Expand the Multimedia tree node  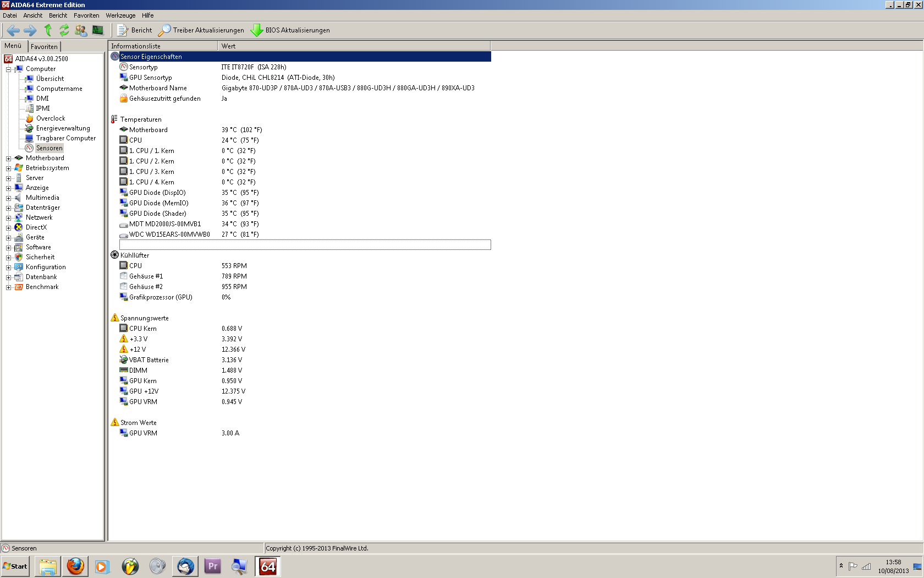point(8,198)
